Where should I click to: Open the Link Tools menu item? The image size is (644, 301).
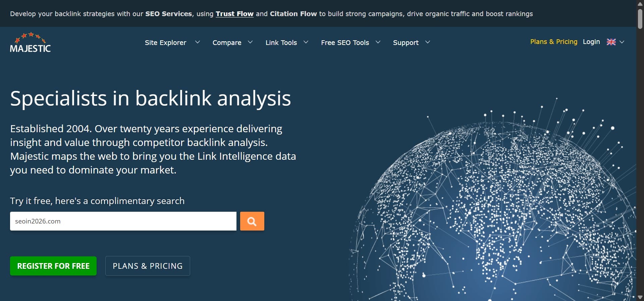click(x=281, y=43)
